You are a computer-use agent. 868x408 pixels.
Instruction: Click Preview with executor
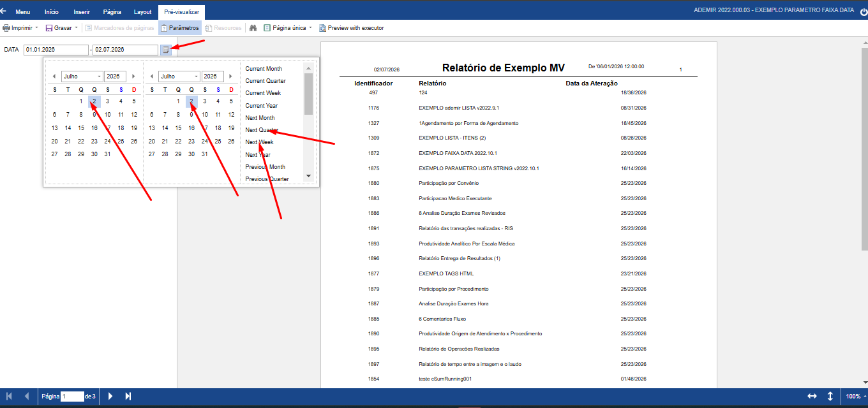351,28
